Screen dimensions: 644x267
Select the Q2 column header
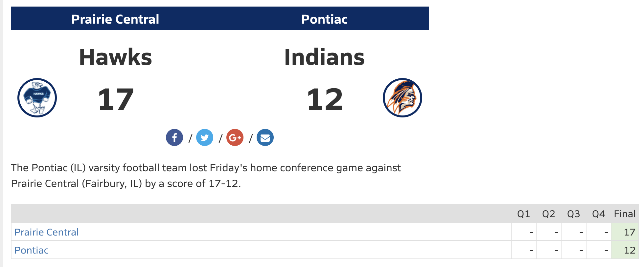coord(549,214)
